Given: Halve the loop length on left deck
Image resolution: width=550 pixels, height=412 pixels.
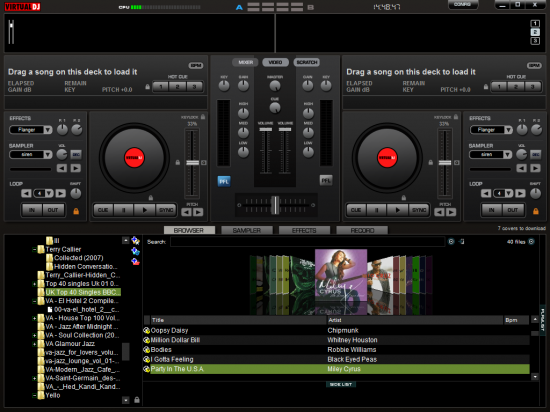Looking at the screenshot, I should click(26, 193).
